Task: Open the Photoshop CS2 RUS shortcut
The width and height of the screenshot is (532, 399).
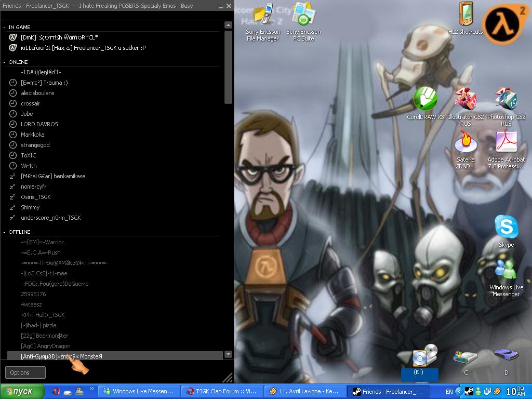Action: pos(506,100)
